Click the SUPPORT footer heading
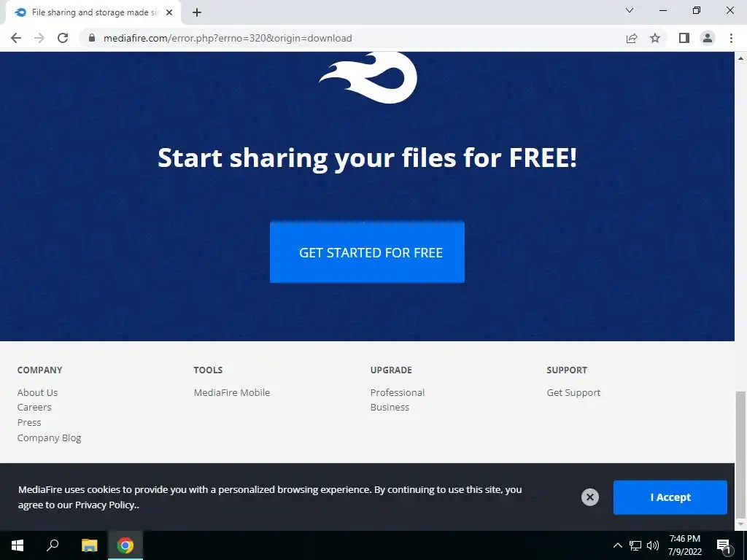 (x=566, y=370)
